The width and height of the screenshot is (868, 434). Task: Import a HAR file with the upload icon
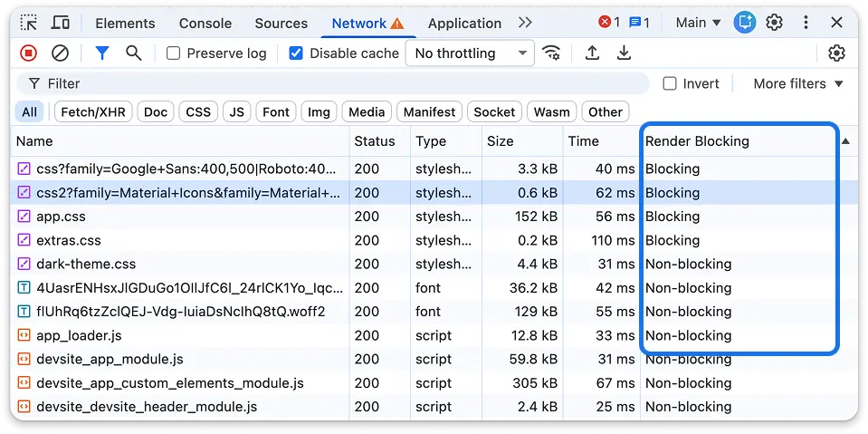pyautogui.click(x=592, y=53)
